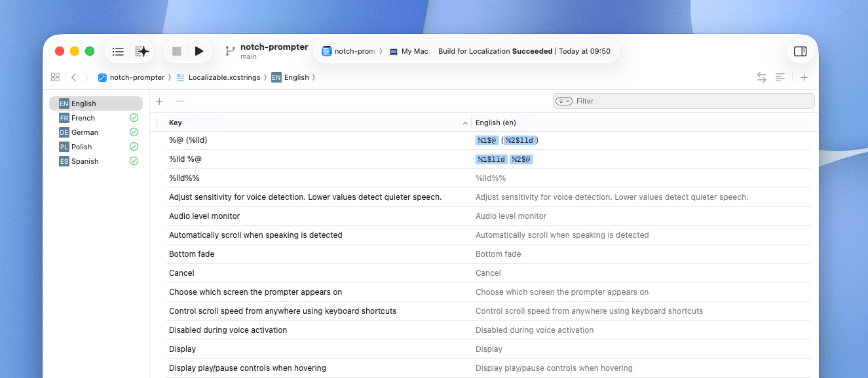Click the swap-arrows localization icon above the editor

point(761,77)
